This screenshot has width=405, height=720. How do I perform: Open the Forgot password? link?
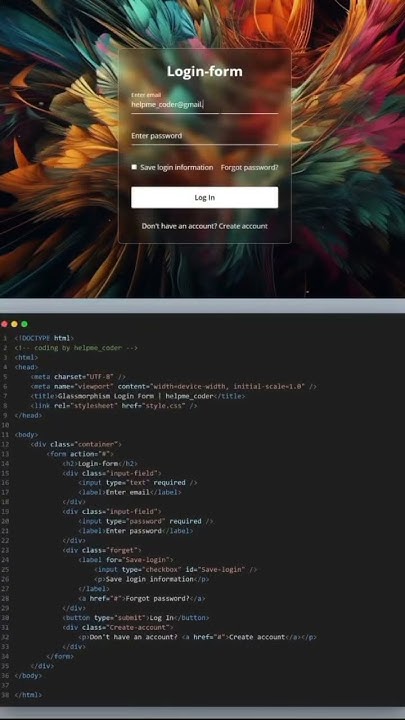(249, 168)
